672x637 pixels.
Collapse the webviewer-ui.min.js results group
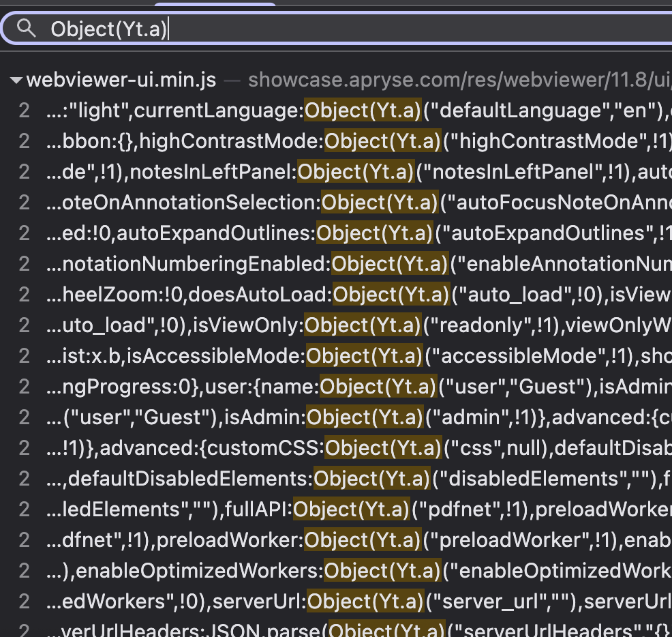coord(16,80)
